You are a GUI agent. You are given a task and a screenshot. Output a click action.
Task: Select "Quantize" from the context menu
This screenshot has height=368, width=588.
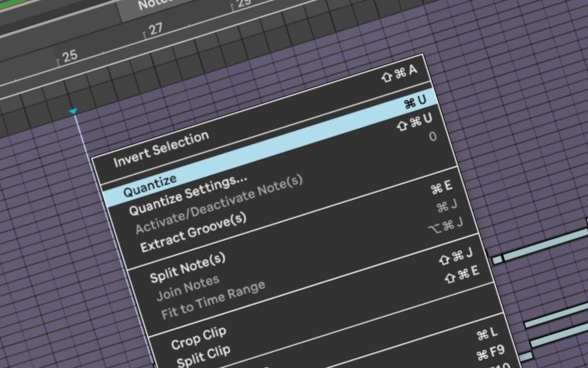tap(150, 179)
